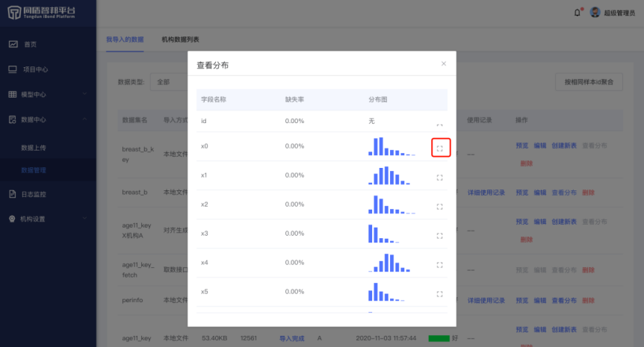Click the 超级管理员 user avatar
Viewport: 644px width, 347px height.
(595, 12)
